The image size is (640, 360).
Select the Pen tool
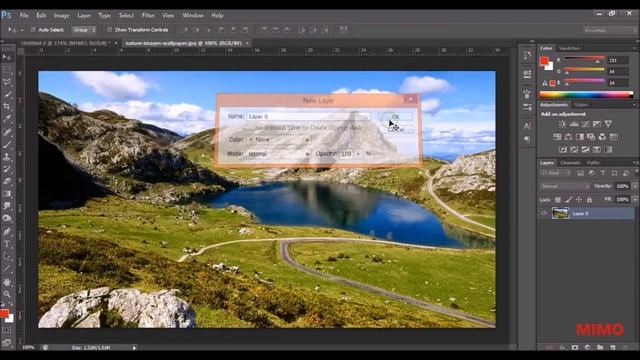pos(7,231)
